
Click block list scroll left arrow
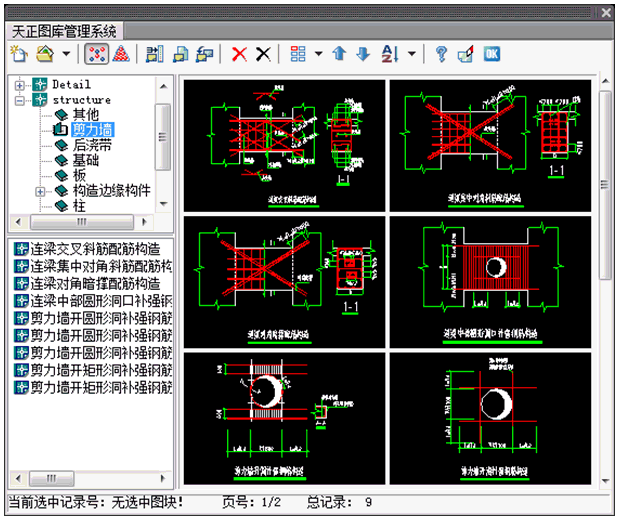[x=18, y=478]
